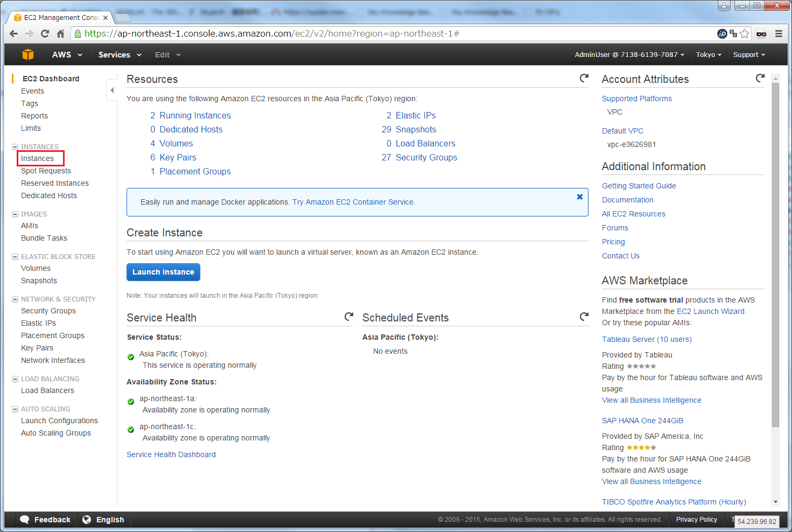This screenshot has height=532, width=792.
Task: Open Spot Requests in sidebar
Action: coord(46,171)
